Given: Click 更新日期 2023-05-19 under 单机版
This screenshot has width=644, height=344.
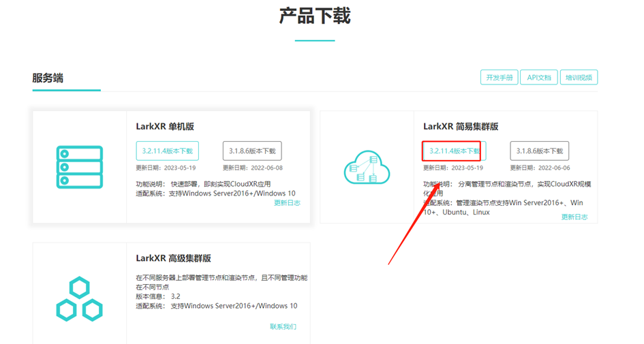Looking at the screenshot, I should coord(166,168).
